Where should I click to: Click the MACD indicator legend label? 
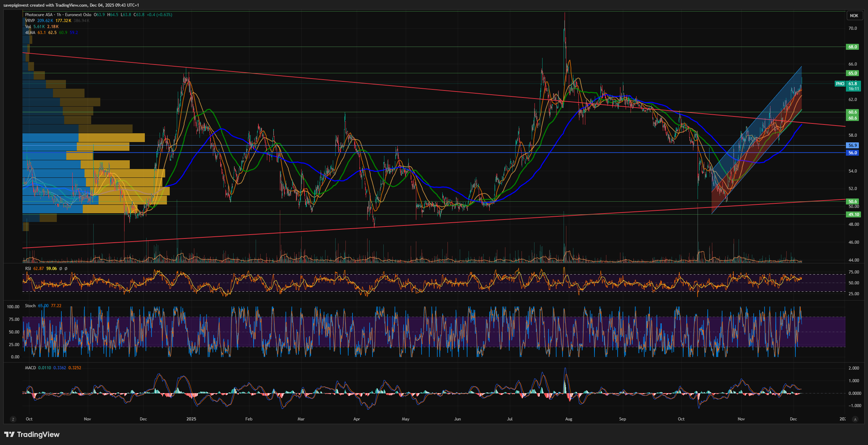[x=31, y=368]
